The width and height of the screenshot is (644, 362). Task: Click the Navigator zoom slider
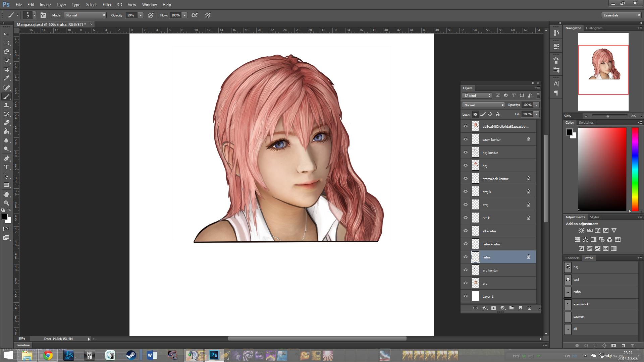click(607, 116)
